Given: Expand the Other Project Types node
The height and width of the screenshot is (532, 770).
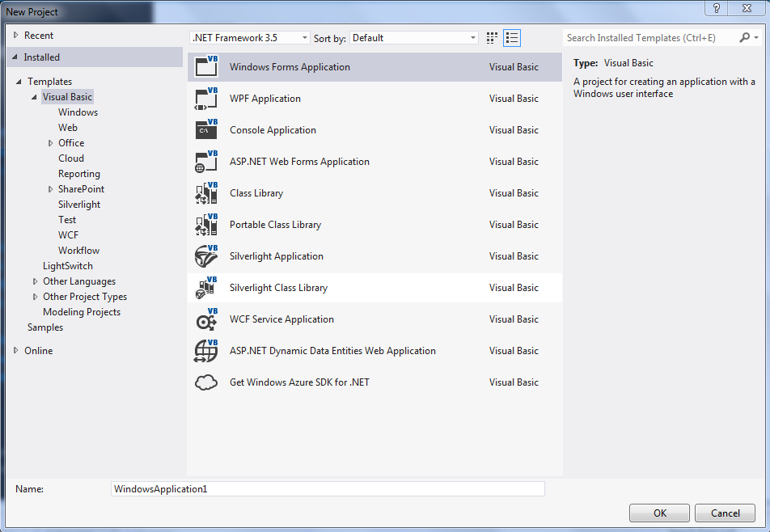Looking at the screenshot, I should (x=35, y=297).
